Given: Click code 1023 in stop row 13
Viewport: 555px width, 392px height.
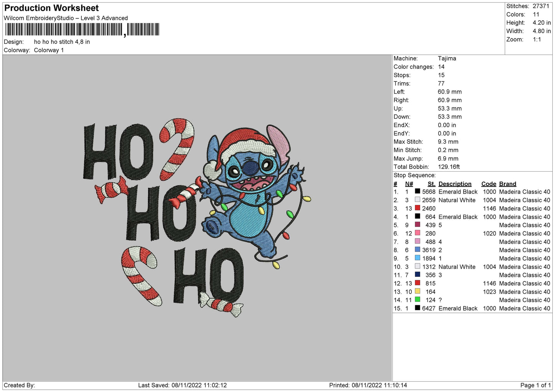Looking at the screenshot, I should pyautogui.click(x=490, y=292).
